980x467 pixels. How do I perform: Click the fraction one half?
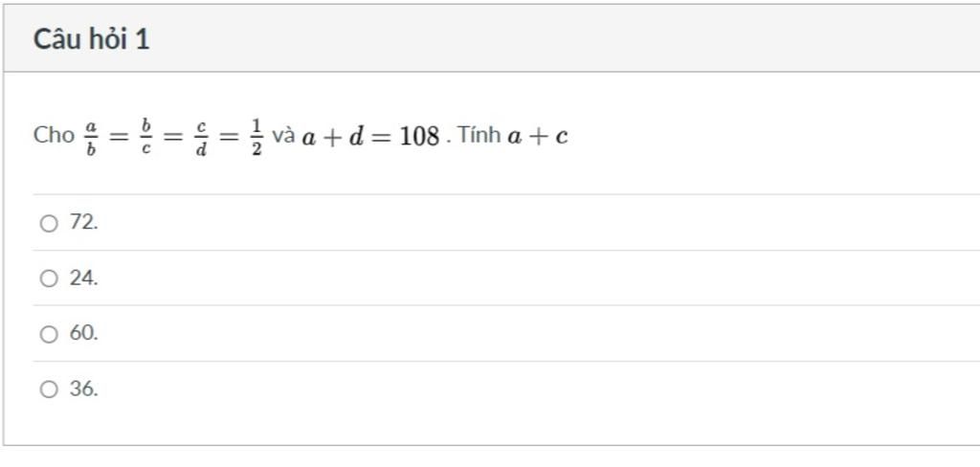pos(256,137)
